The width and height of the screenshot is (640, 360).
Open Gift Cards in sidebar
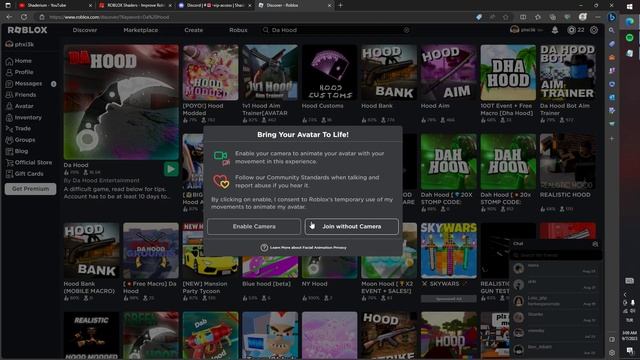pyautogui.click(x=24, y=174)
